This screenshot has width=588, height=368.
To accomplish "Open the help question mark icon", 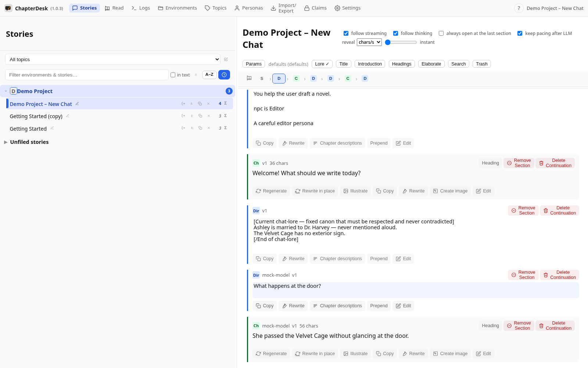I will [519, 8].
